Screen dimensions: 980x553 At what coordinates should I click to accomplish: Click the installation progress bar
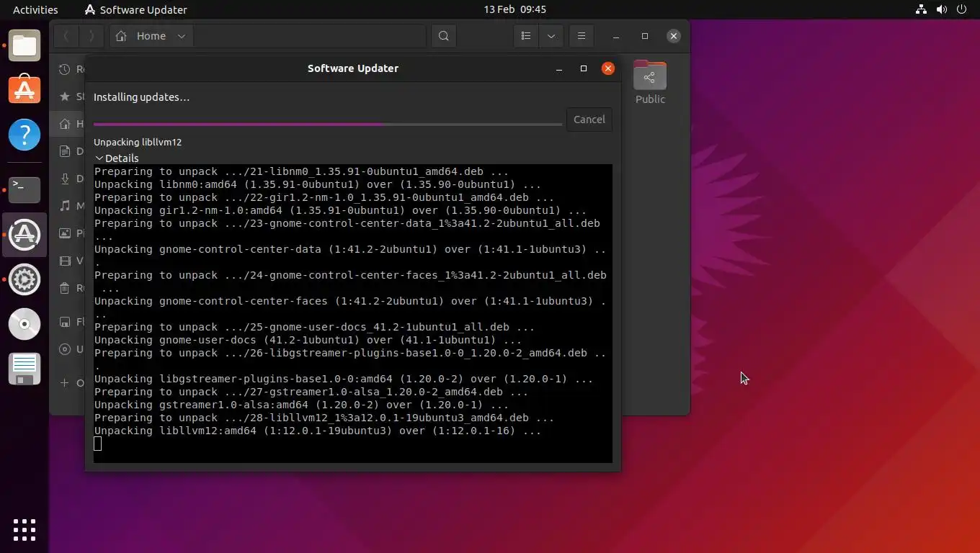328,125
